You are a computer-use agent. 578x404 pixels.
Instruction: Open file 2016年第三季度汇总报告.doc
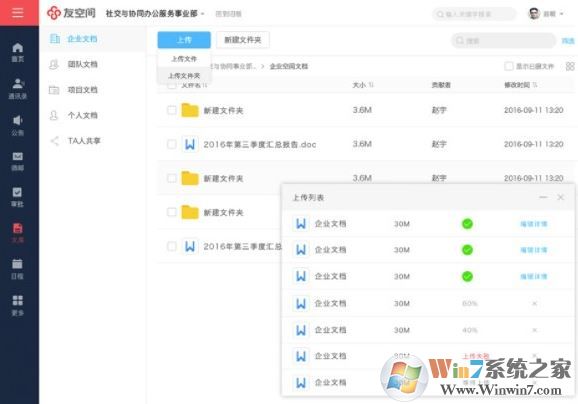click(260, 144)
